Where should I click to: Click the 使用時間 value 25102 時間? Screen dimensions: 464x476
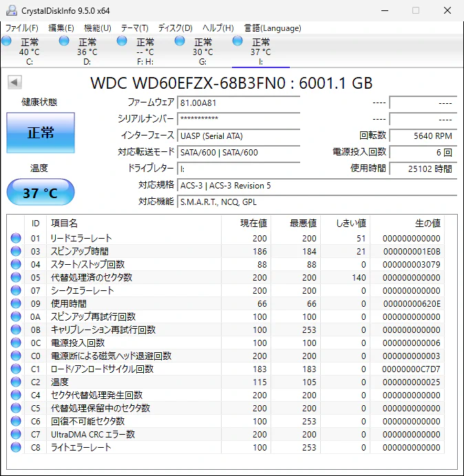pyautogui.click(x=423, y=168)
